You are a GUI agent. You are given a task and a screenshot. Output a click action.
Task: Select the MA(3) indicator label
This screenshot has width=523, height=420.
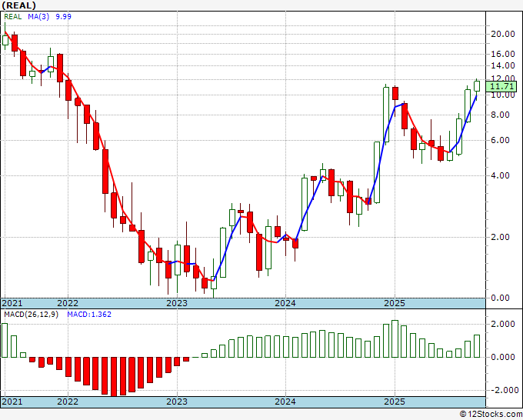coord(38,17)
